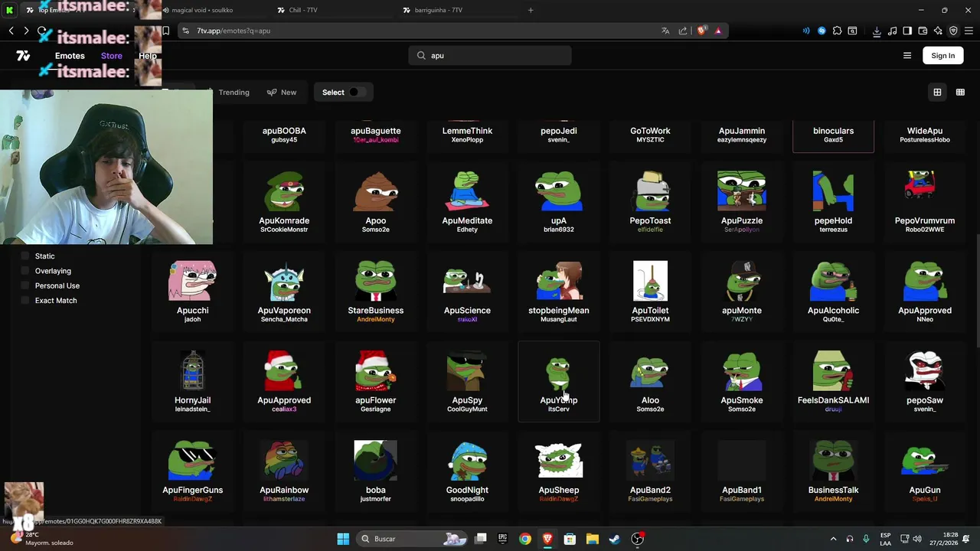The width and height of the screenshot is (980, 551).
Task: Open the ApuAlcoholic emote
Action: point(833,291)
